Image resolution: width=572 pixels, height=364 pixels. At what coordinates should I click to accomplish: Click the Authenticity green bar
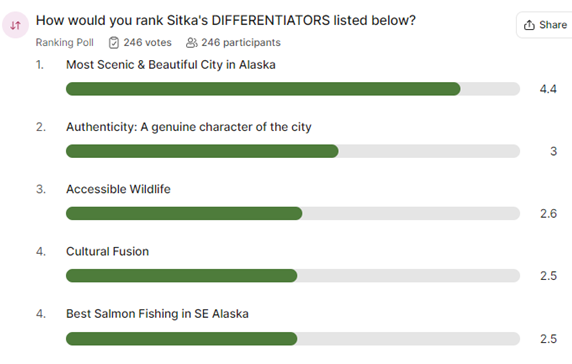point(202,151)
